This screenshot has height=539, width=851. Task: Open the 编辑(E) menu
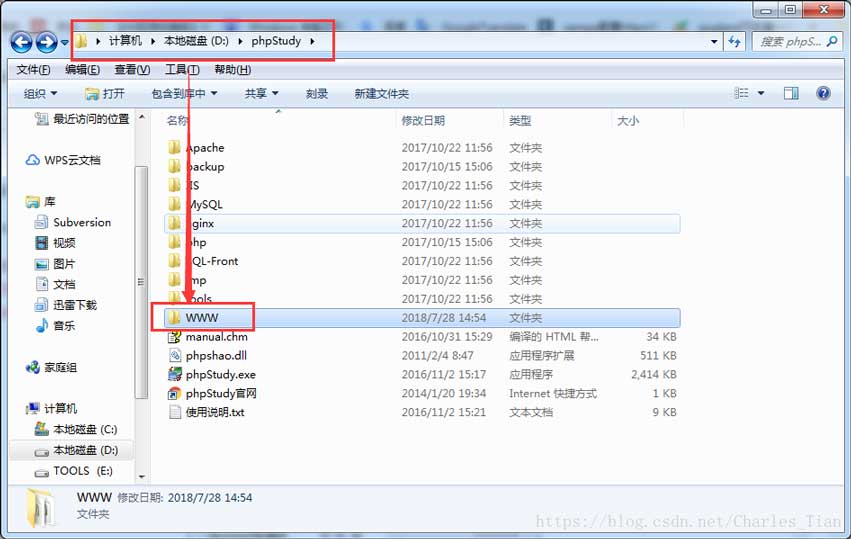coord(82,69)
